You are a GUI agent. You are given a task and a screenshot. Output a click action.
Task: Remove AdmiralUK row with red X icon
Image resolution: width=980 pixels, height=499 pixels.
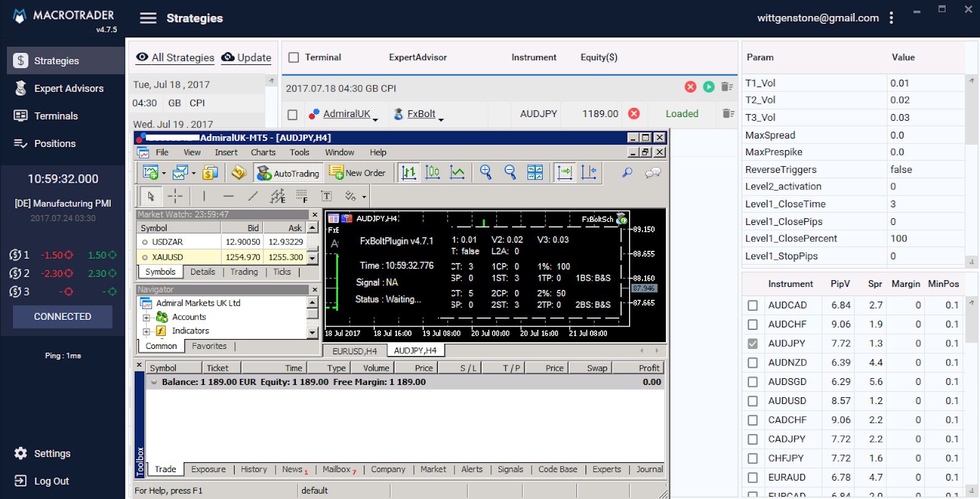[x=634, y=113]
